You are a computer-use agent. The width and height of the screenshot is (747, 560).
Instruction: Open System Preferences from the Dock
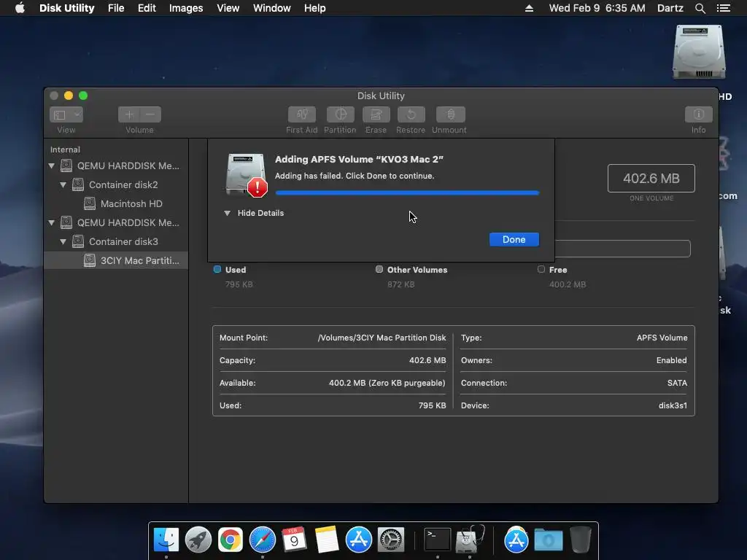pos(391,540)
